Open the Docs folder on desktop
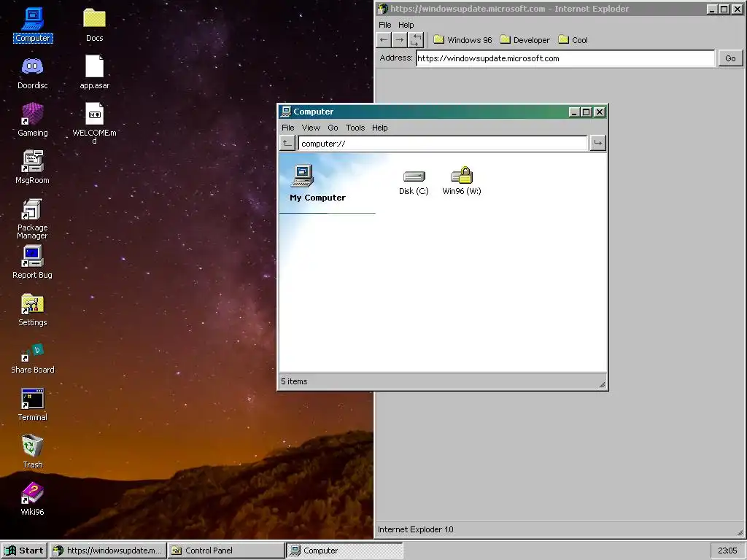Viewport: 747px width, 560px height. click(94, 25)
